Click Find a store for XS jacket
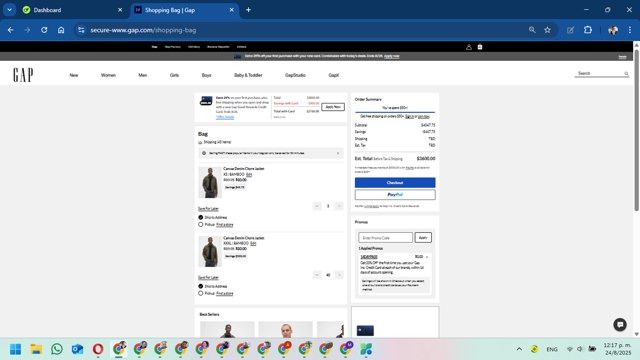The width and height of the screenshot is (640, 360). pyautogui.click(x=224, y=224)
